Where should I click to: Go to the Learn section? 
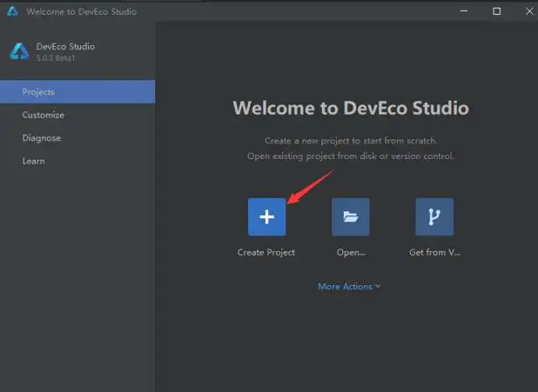tap(34, 161)
